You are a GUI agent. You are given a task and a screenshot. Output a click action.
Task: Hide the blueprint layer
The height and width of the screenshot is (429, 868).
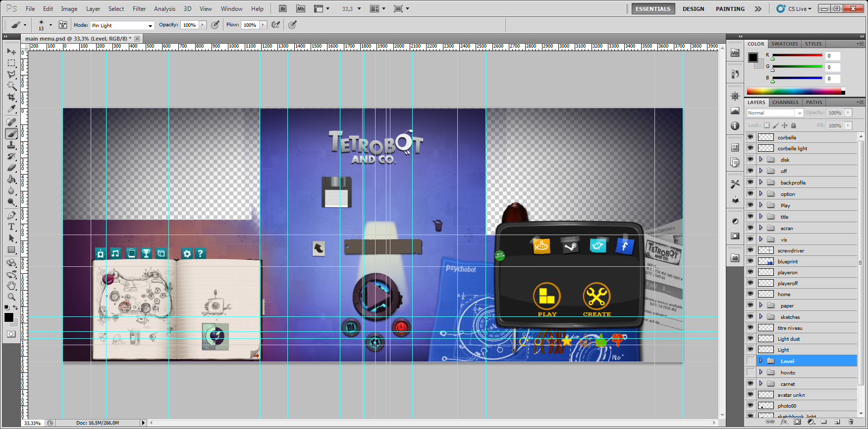tap(750, 261)
